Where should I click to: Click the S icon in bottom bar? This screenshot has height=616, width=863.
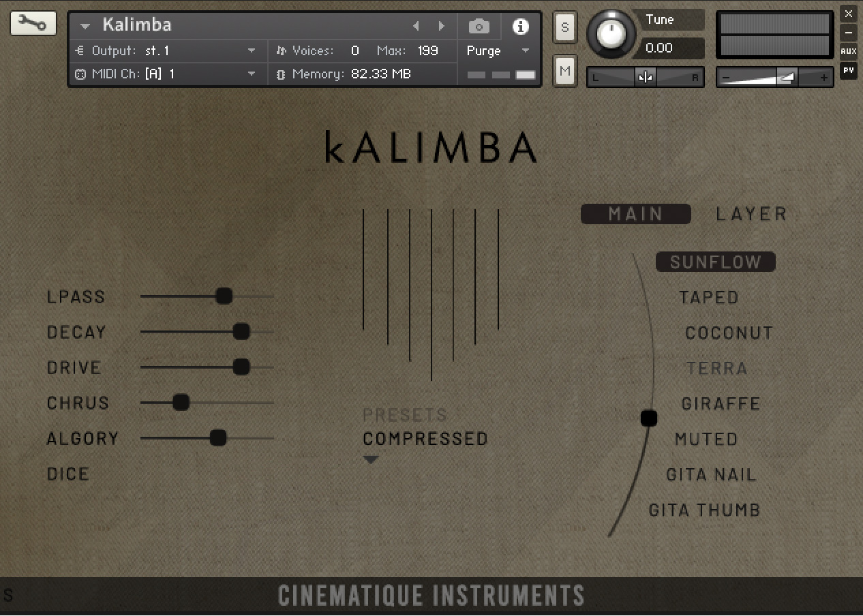[x=8, y=596]
